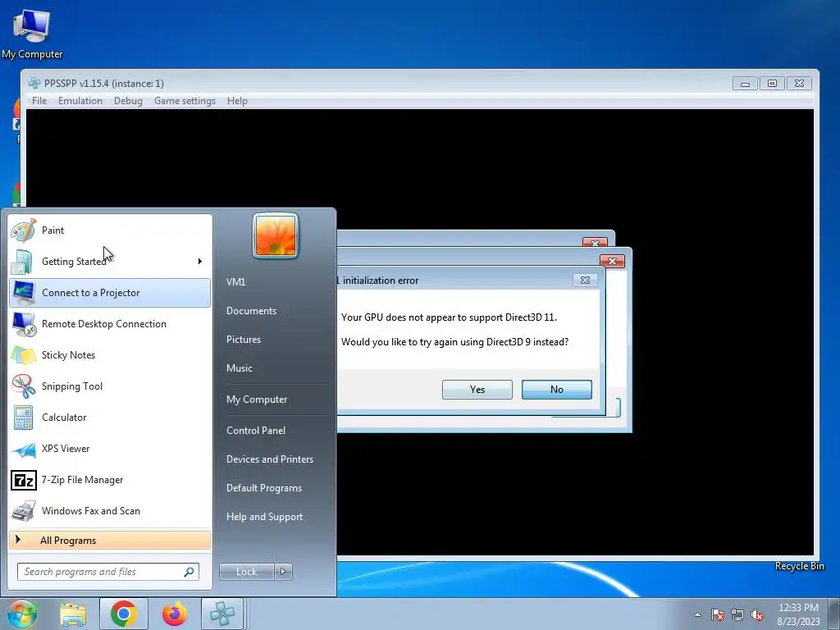Click No in the initialization error dialog

[557, 390]
